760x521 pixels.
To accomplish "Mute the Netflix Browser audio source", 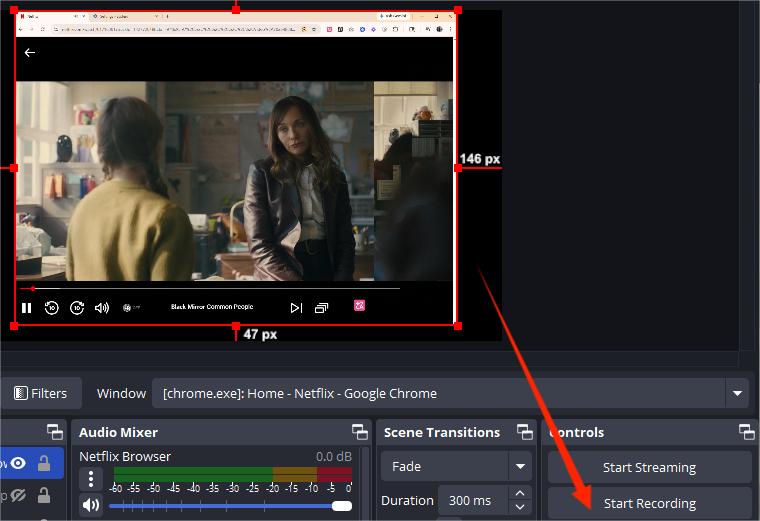I will (x=91, y=505).
